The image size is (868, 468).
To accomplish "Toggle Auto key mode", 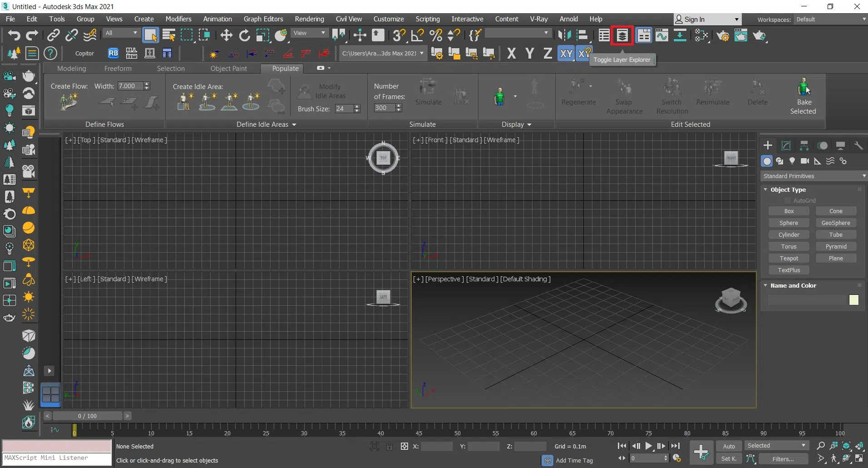I will (729, 446).
